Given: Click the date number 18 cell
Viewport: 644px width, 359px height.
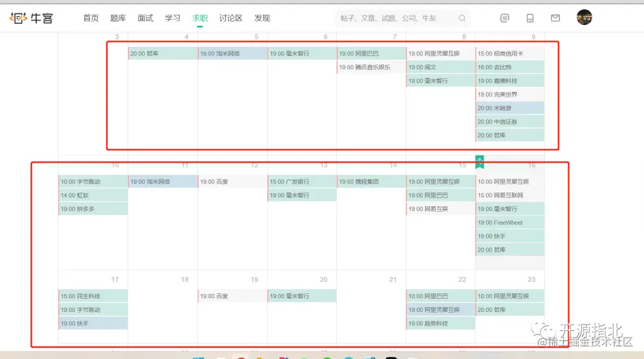Looking at the screenshot, I should 185,279.
